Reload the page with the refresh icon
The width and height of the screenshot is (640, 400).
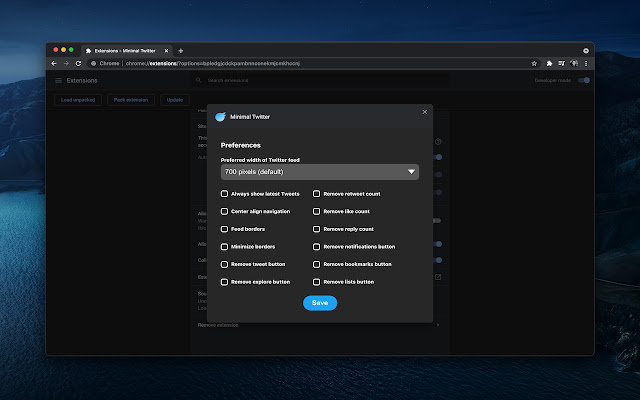coord(79,63)
